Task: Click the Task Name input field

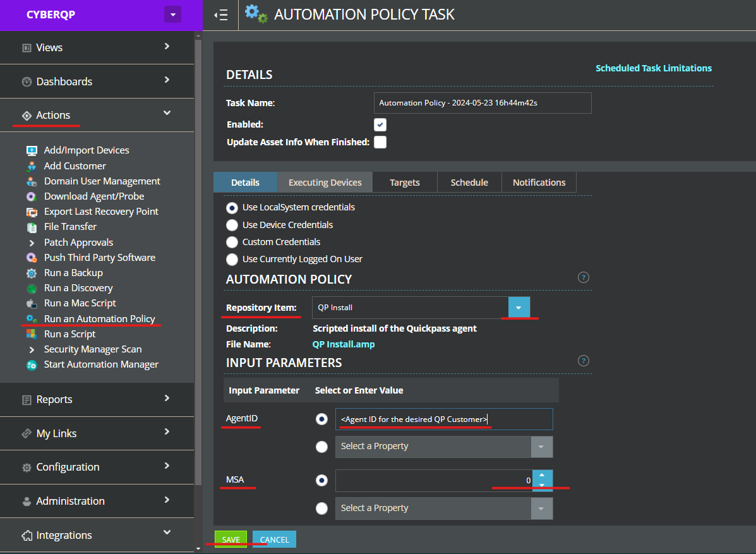Action: coord(483,103)
